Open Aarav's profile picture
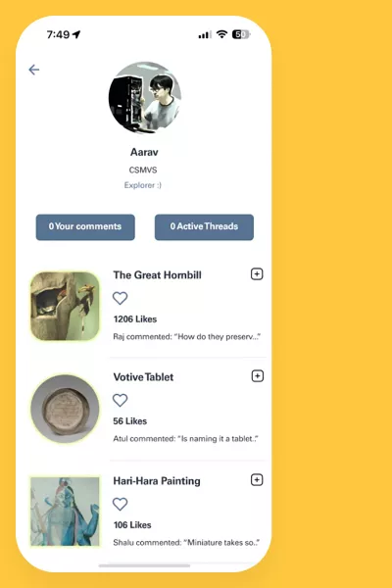Image resolution: width=392 pixels, height=588 pixels. (145, 97)
